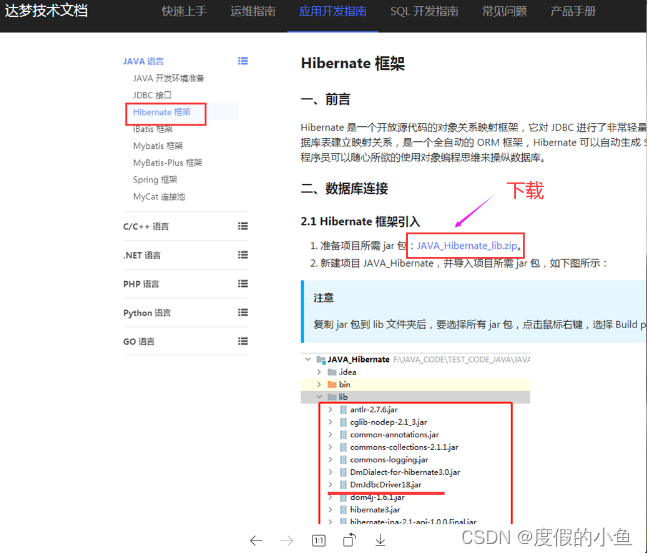Expand the DmJdbcDriver18.jar chevron

330,484
